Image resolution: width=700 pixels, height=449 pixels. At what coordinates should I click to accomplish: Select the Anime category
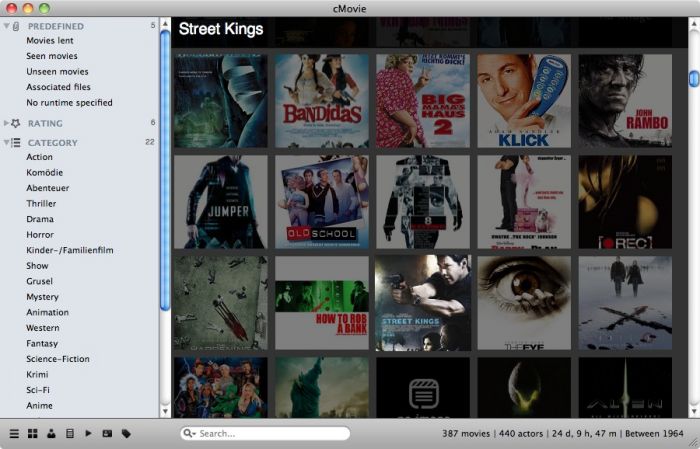(x=39, y=405)
